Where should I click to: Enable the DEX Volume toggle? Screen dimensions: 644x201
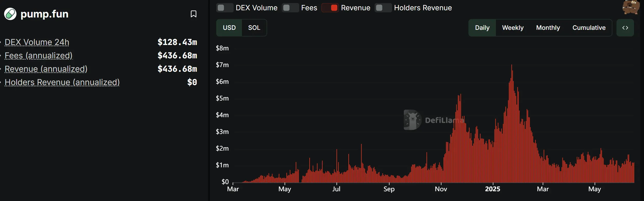point(224,8)
